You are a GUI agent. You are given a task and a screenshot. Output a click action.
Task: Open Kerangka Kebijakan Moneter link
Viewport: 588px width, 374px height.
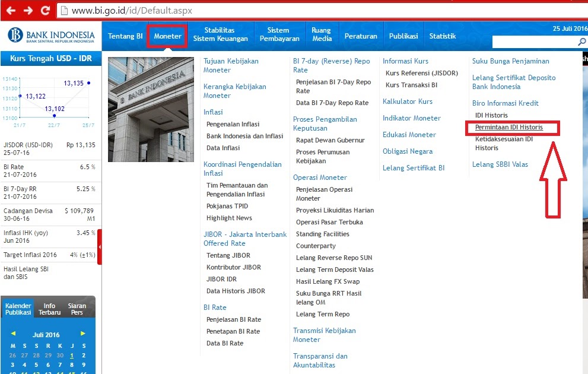point(235,91)
